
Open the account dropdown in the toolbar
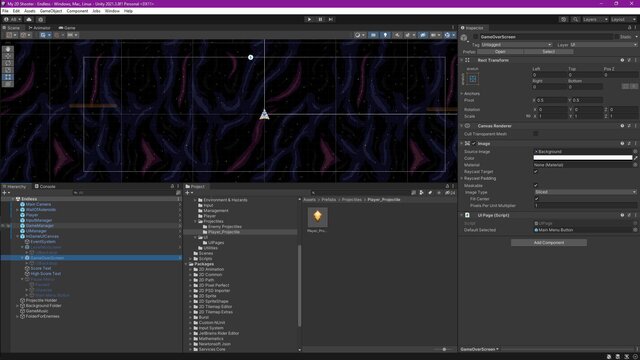pyautogui.click(x=13, y=19)
